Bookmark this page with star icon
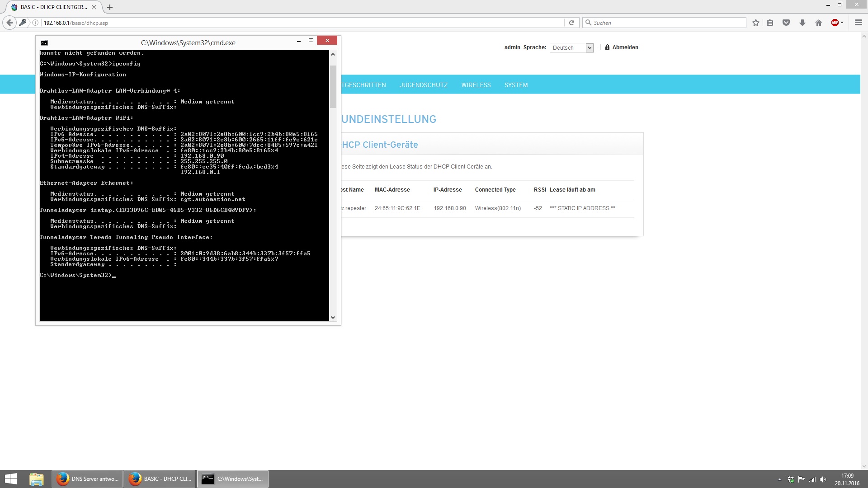The width and height of the screenshot is (868, 488). (x=755, y=23)
